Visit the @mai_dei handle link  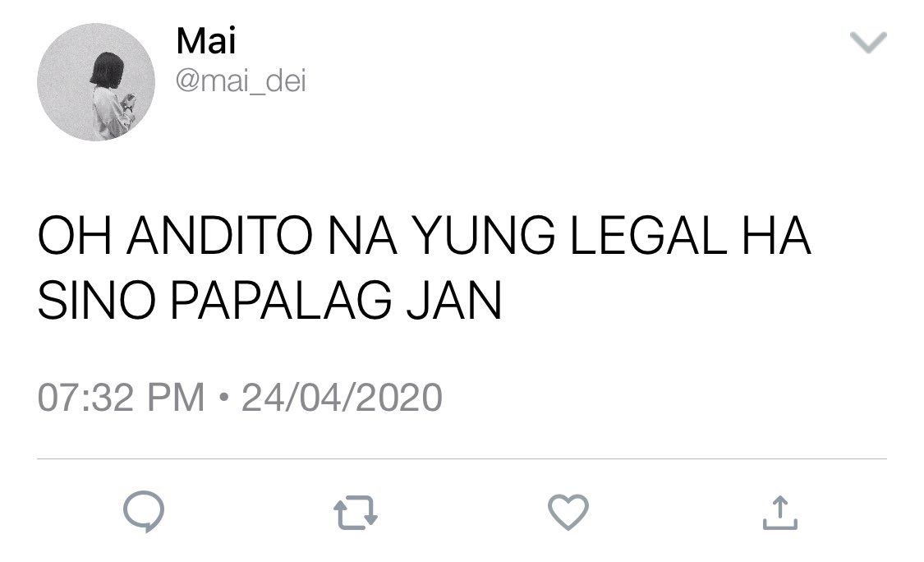tap(241, 81)
